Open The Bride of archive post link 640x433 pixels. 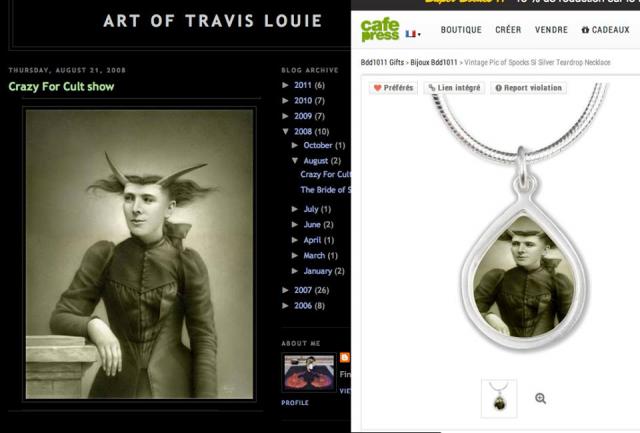325,190
